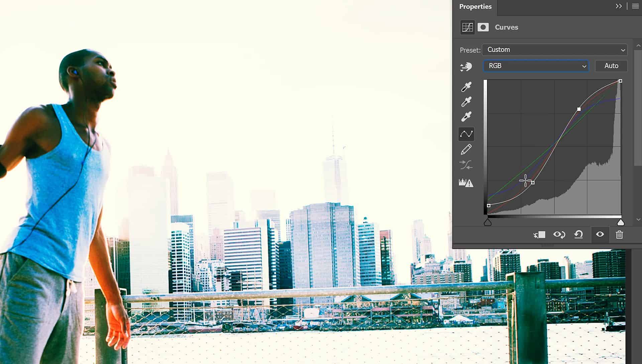Click the Auto button

(x=611, y=66)
